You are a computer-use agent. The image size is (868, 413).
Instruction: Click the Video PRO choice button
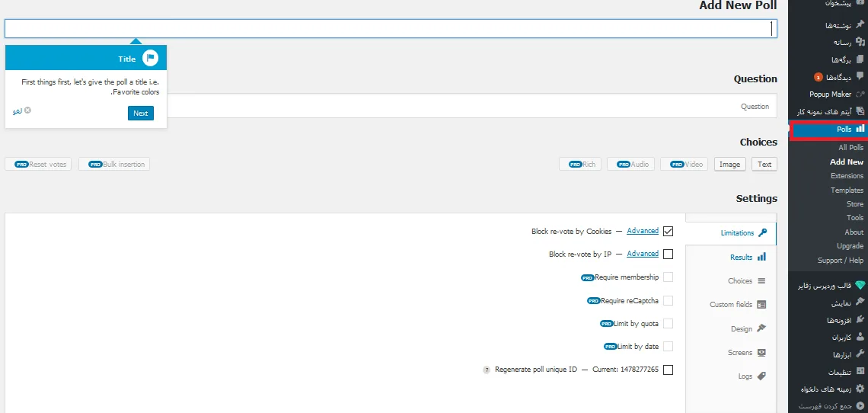tap(685, 164)
